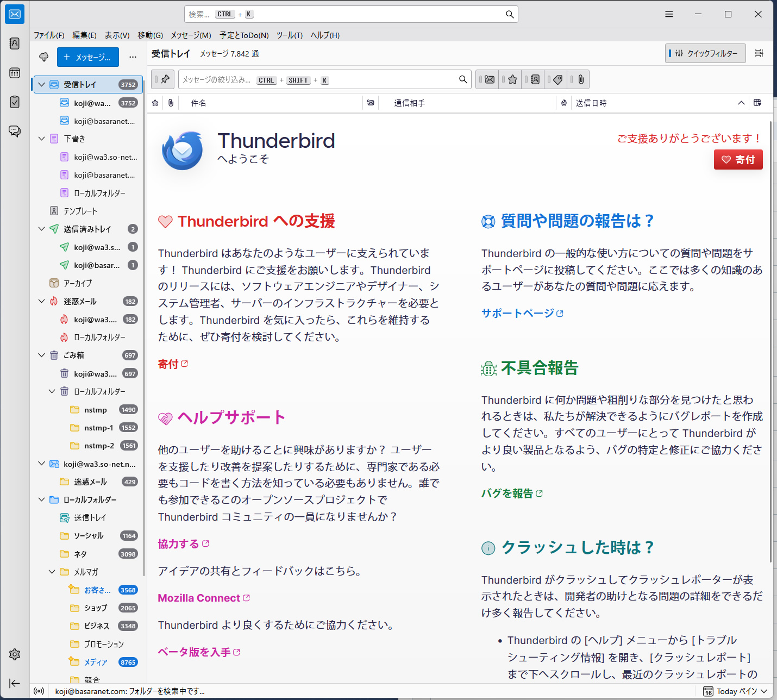Open the ツール(T) menu

pos(289,35)
